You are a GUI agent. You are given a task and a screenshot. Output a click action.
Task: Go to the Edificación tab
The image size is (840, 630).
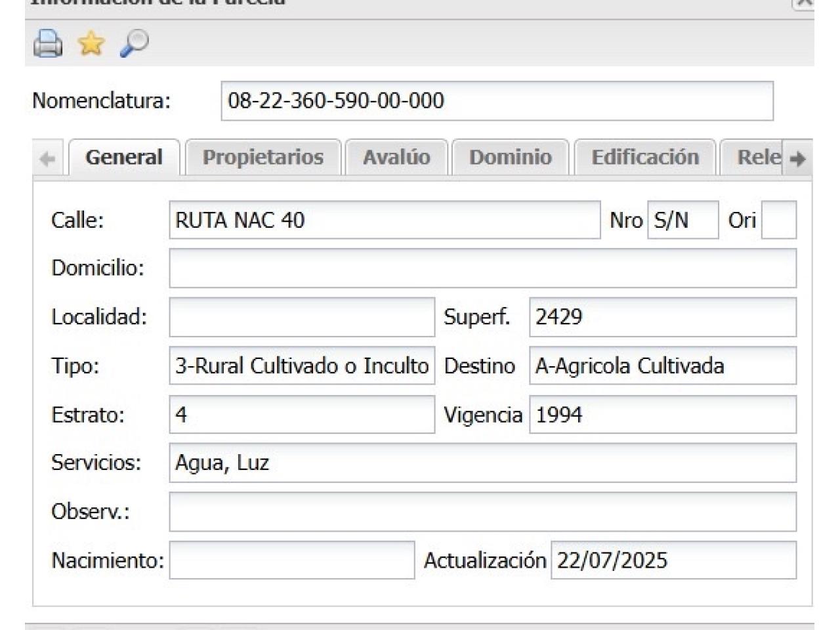point(644,157)
